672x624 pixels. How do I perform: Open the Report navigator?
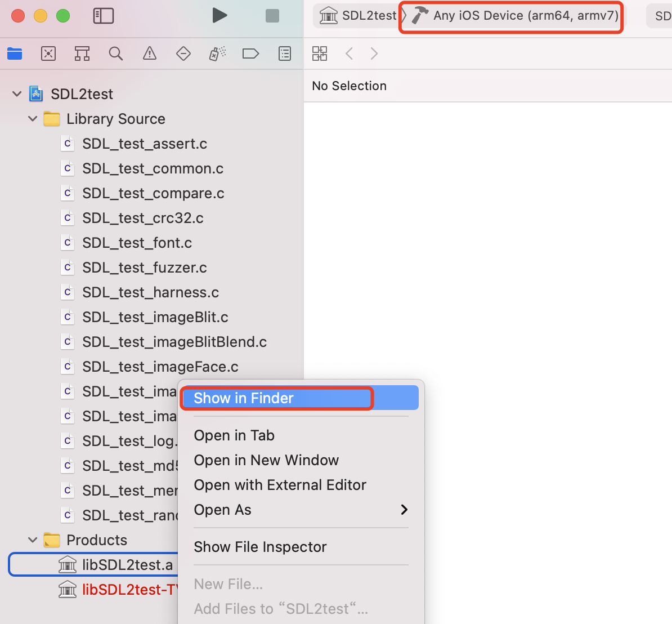click(x=285, y=54)
